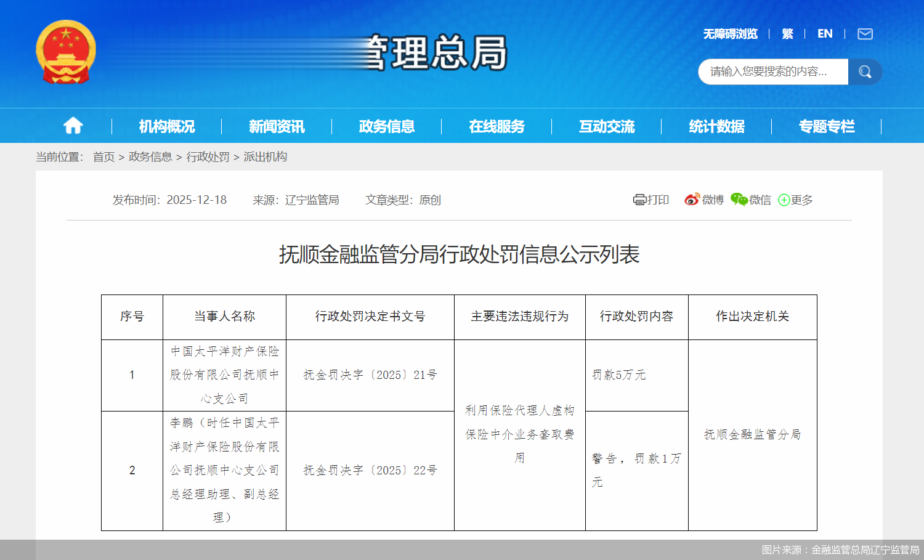924x560 pixels.
Task: Click the search magnifier button
Action: click(865, 72)
